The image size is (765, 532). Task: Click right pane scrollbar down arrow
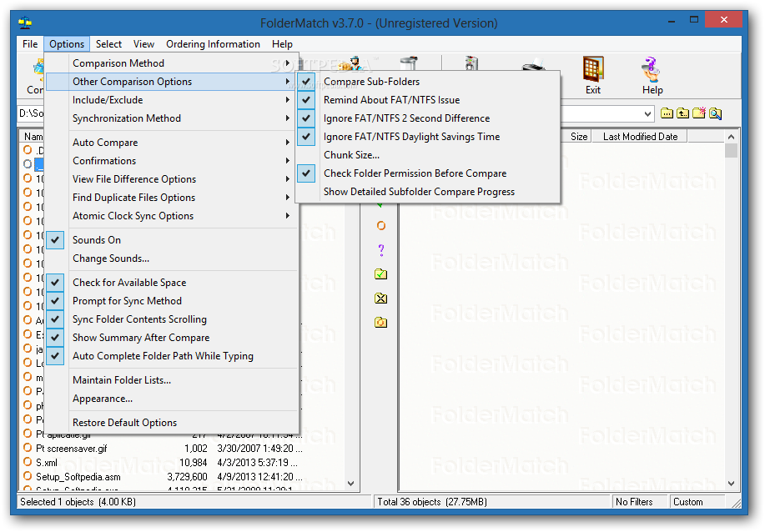(x=731, y=484)
